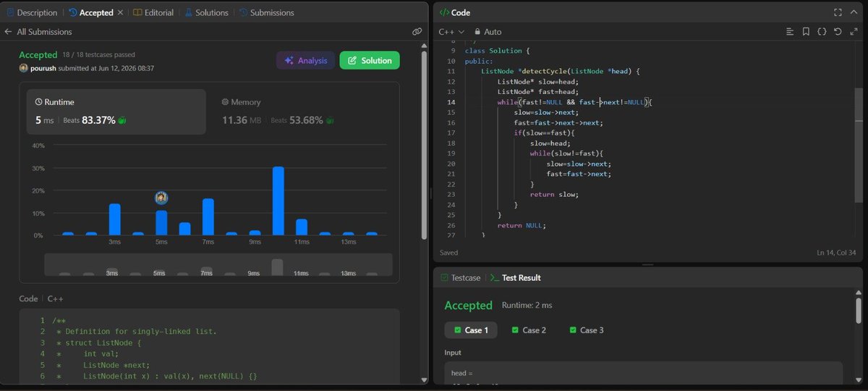
Task: Click the 'return slow;' line
Action: click(x=554, y=195)
